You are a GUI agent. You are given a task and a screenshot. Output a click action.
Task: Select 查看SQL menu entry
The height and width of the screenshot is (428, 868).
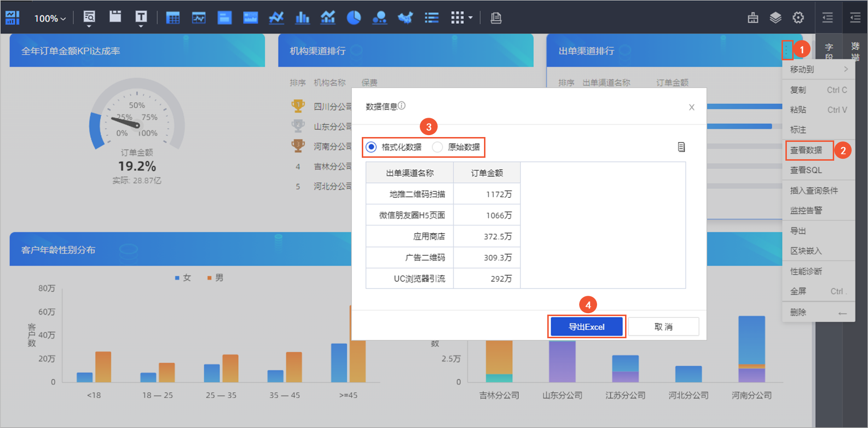pyautogui.click(x=819, y=170)
